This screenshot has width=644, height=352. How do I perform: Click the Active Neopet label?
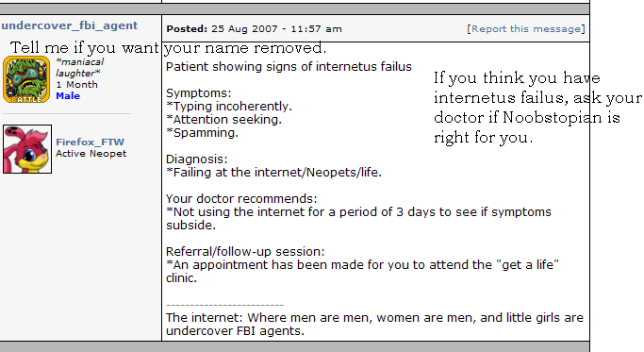91,154
